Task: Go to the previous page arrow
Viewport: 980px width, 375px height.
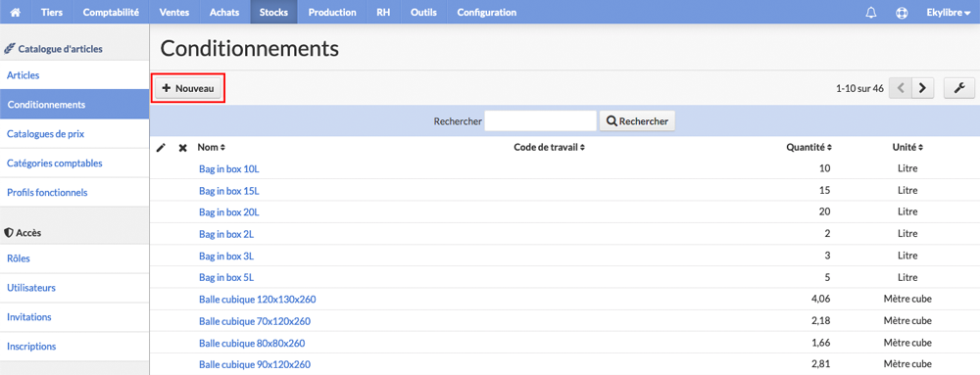Action: (901, 88)
